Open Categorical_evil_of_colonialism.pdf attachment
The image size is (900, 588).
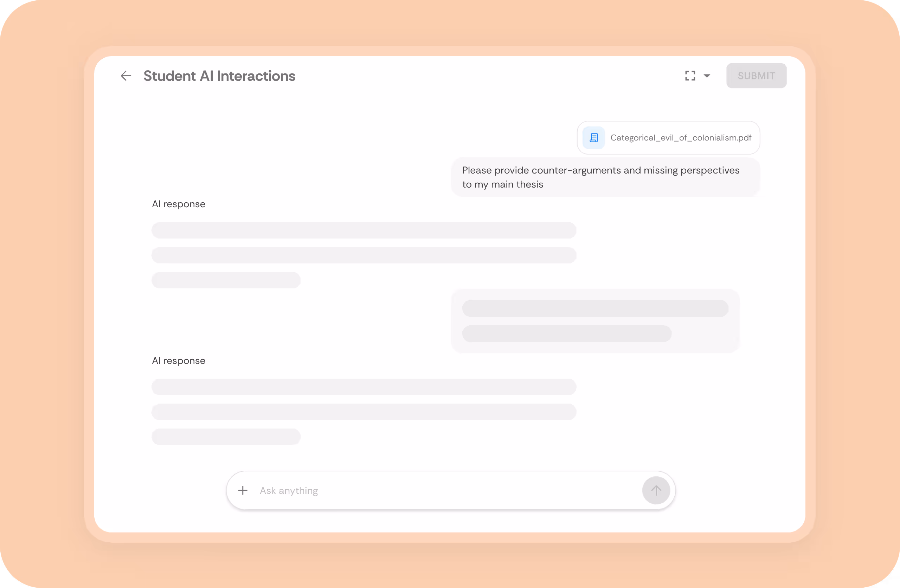point(680,138)
